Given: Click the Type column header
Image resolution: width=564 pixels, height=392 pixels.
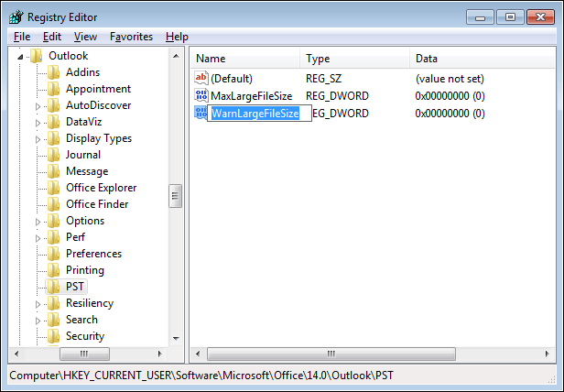Looking at the screenshot, I should [354, 59].
